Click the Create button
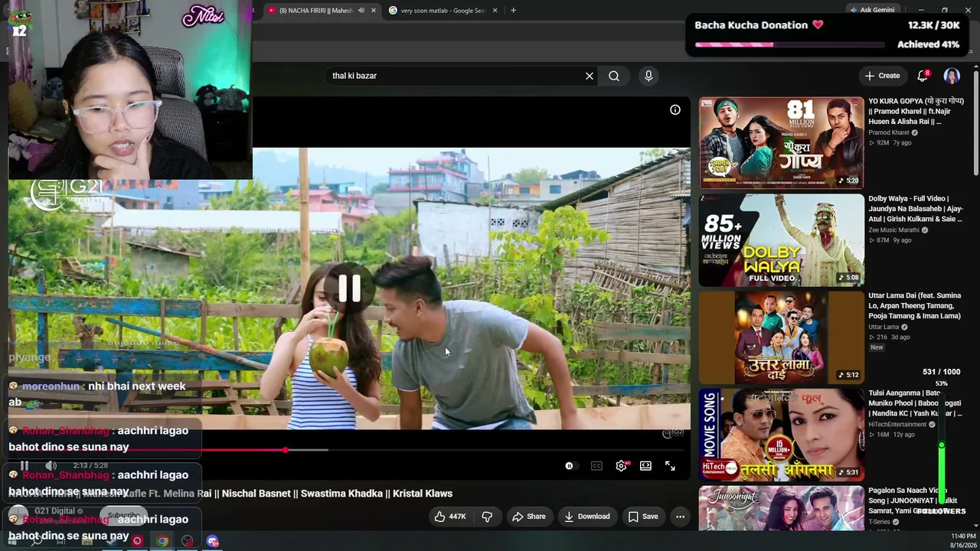Viewport: 980px width, 551px height. 882,76
